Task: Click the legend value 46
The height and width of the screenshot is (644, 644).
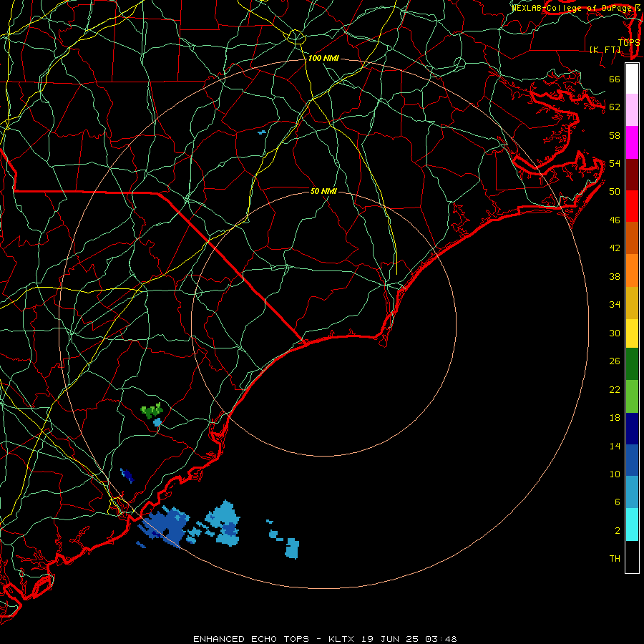Action: click(615, 220)
